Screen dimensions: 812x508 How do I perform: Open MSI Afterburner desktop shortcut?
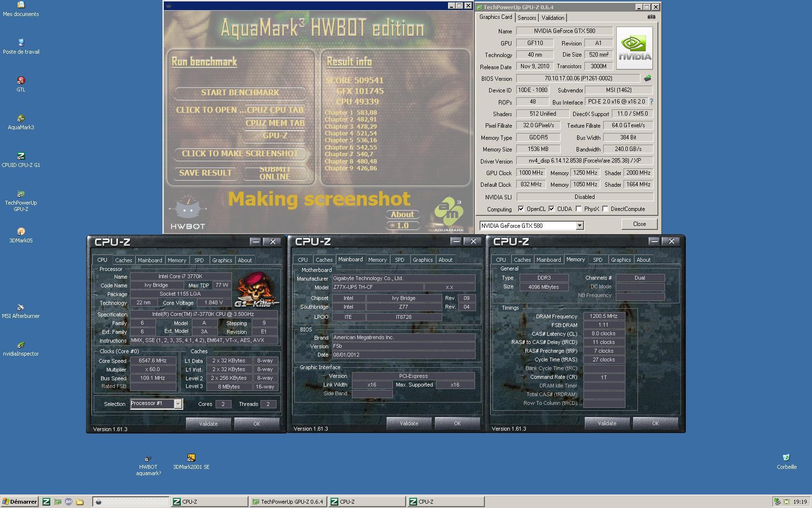(x=21, y=311)
